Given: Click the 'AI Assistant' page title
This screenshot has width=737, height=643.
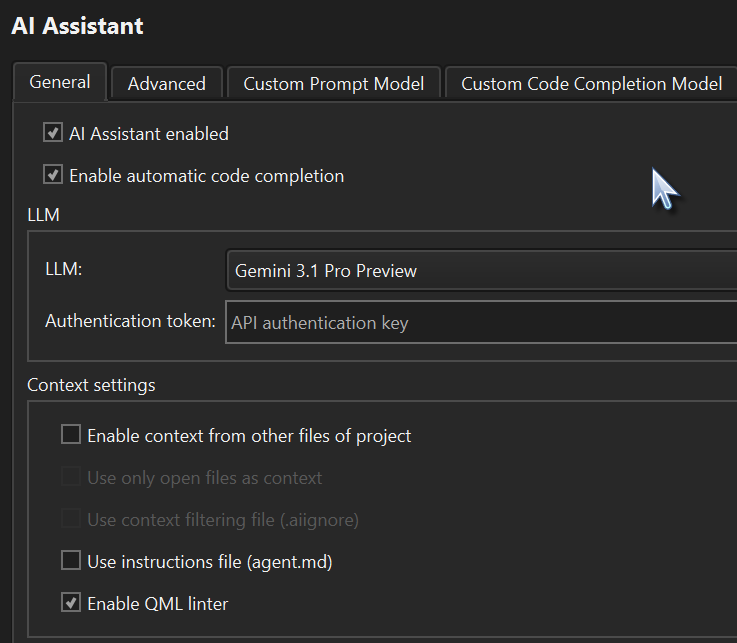Looking at the screenshot, I should tap(77, 26).
